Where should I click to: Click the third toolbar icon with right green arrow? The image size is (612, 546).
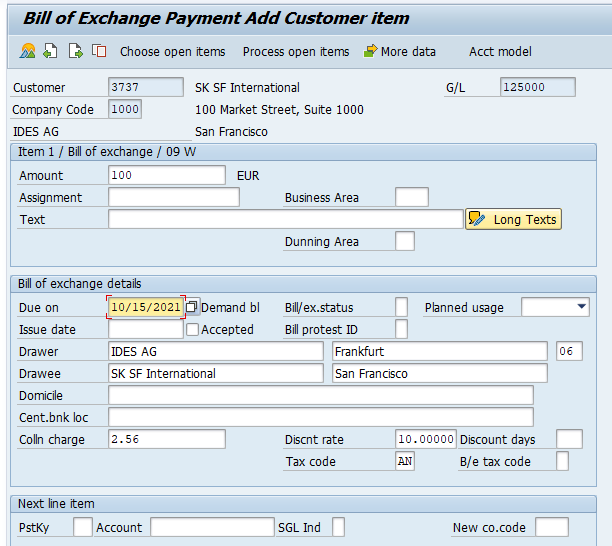point(75,51)
